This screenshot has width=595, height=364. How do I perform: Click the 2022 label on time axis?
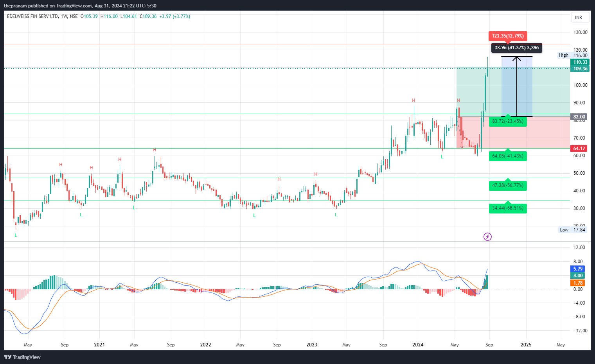click(x=205, y=345)
